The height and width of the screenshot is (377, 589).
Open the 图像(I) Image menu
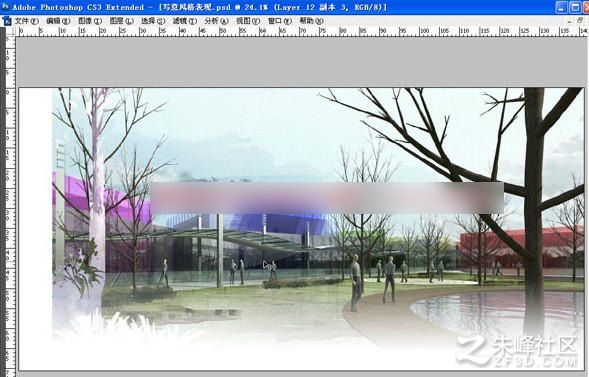click(x=90, y=21)
